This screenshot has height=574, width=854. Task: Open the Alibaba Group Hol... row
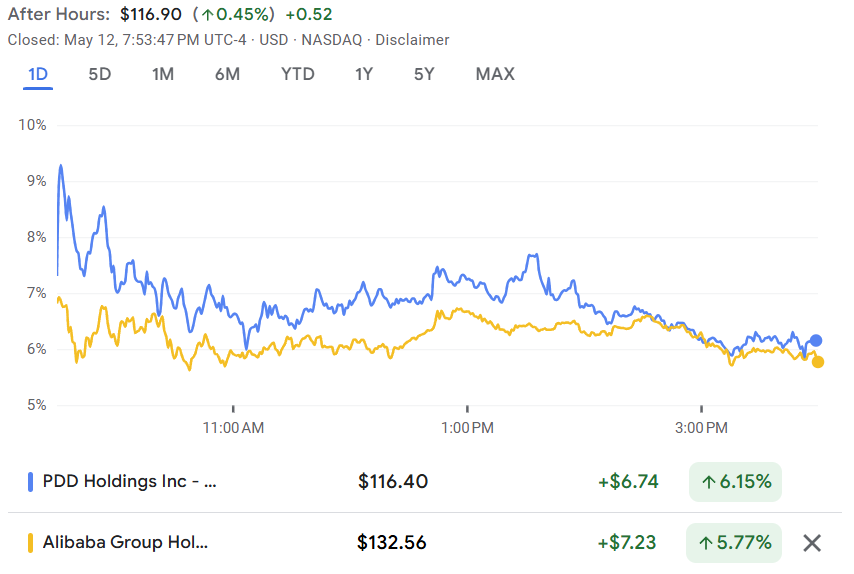[x=425, y=543]
